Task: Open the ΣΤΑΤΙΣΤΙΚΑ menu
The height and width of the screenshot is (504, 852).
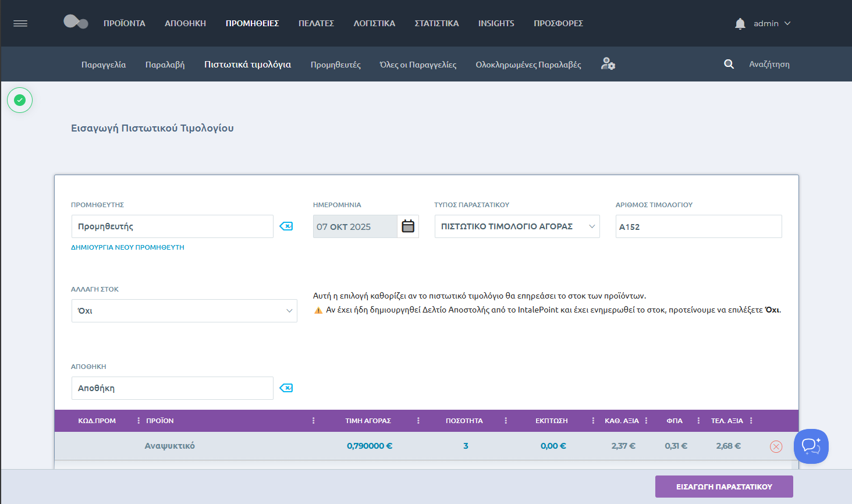Action: coord(436,23)
